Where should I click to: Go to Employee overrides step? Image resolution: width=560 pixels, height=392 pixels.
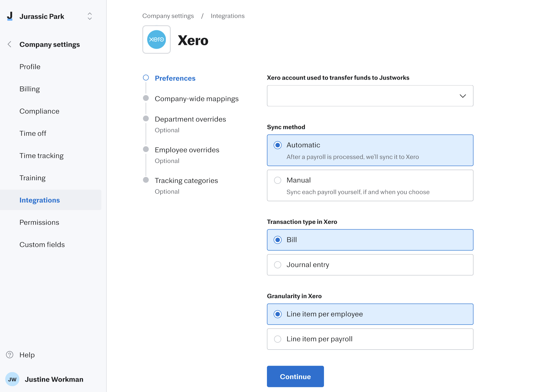pos(187,150)
